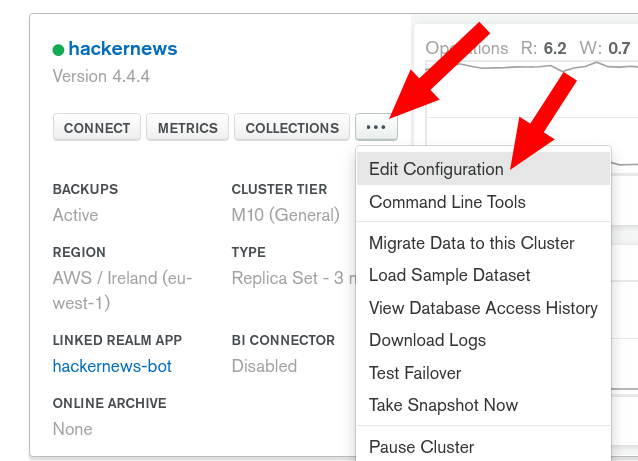Choose Download Logs from the menu
Image resolution: width=638 pixels, height=461 pixels.
tap(427, 340)
